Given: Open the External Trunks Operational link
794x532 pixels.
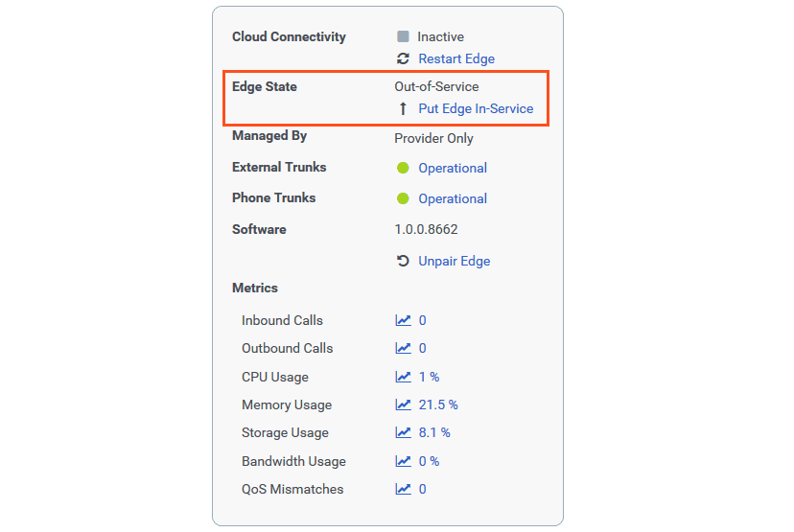Looking at the screenshot, I should coord(453,168).
